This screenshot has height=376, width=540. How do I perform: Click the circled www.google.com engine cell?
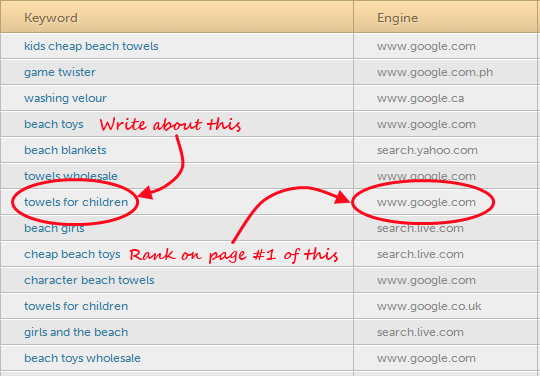pyautogui.click(x=426, y=202)
